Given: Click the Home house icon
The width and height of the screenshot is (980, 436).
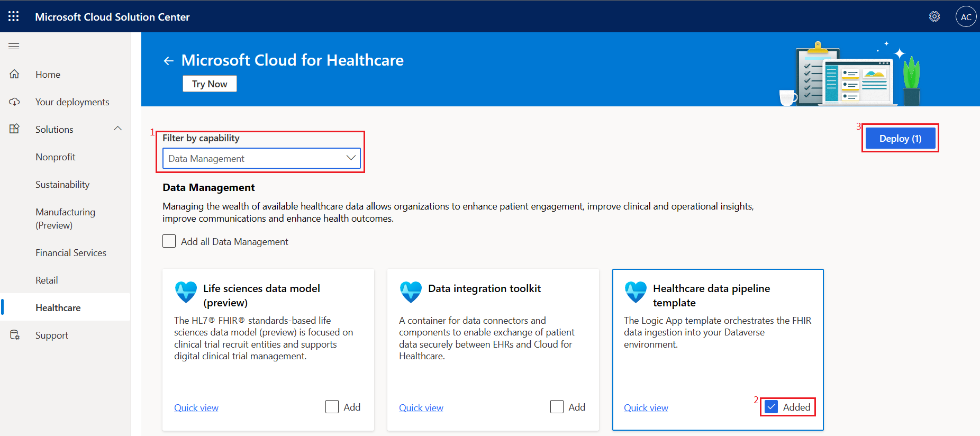Looking at the screenshot, I should (x=14, y=74).
